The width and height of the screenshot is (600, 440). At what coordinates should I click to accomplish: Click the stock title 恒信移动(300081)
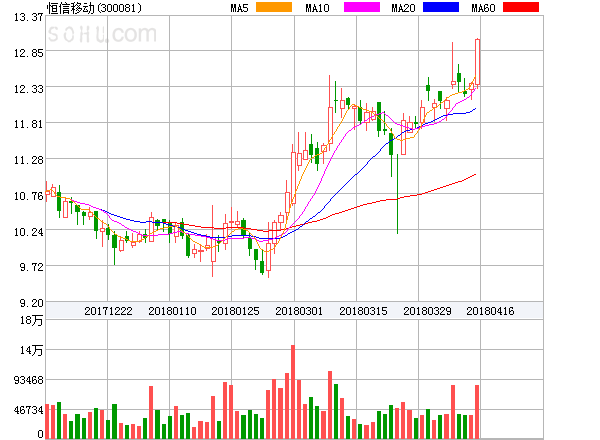94,8
